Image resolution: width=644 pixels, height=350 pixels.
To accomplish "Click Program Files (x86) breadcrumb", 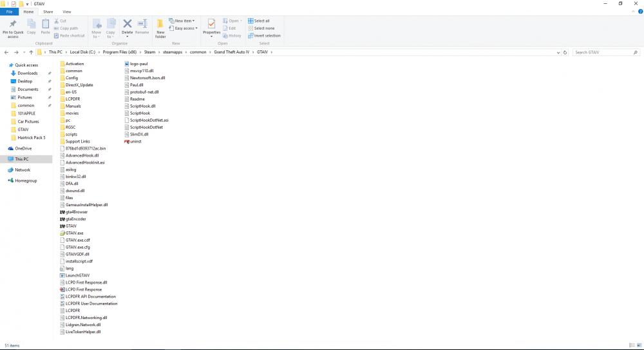I will (120, 52).
